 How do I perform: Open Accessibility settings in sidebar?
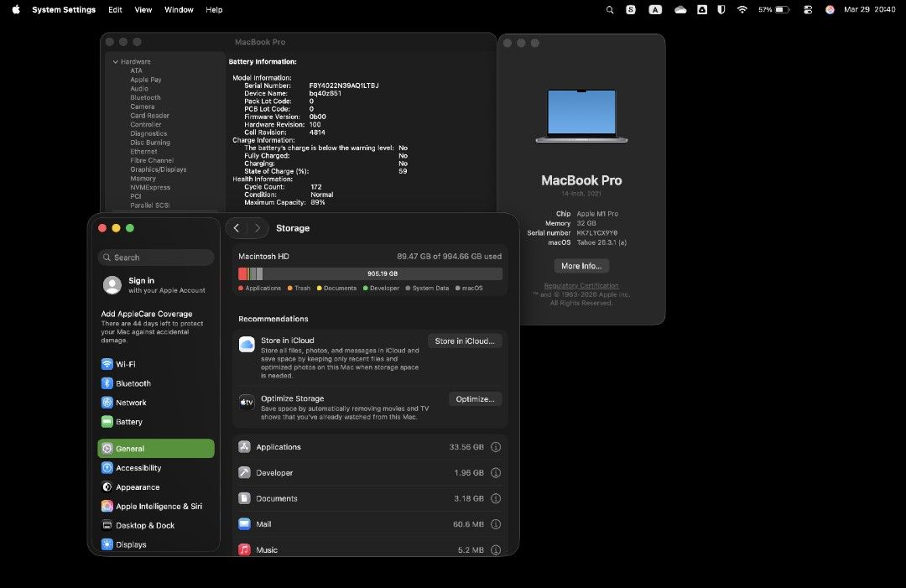click(x=156, y=468)
